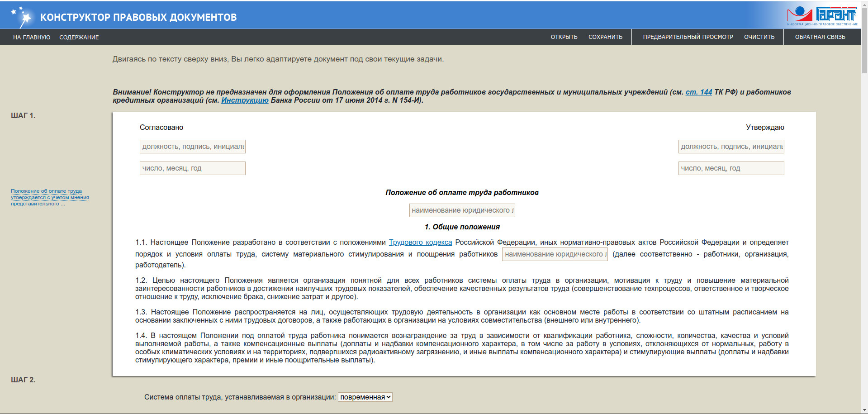
Task: Click paragraph starting 1.3. Настоящее Положение
Action: [x=462, y=316]
